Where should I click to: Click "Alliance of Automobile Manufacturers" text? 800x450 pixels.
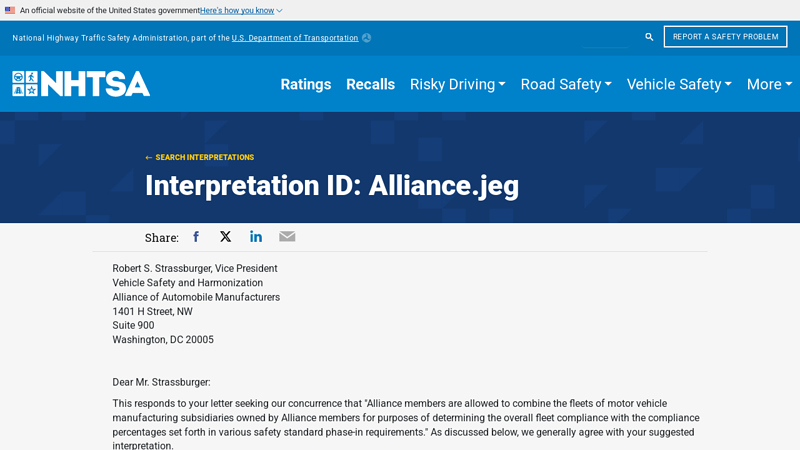pos(196,297)
